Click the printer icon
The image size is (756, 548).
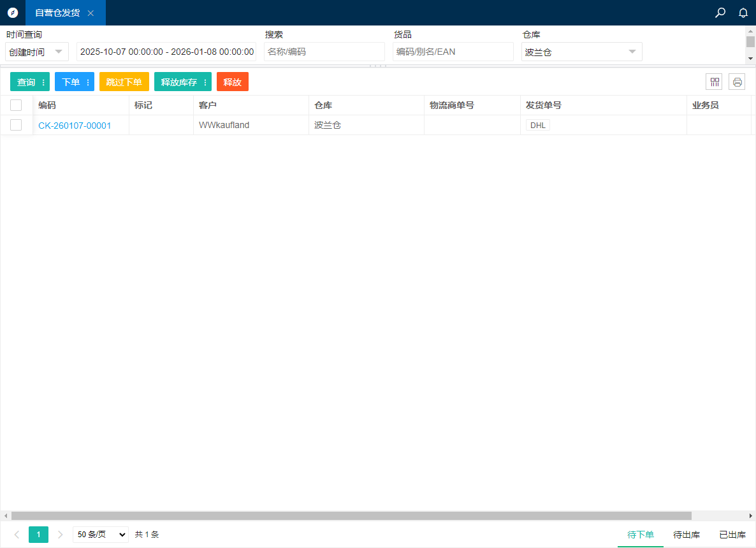[737, 82]
